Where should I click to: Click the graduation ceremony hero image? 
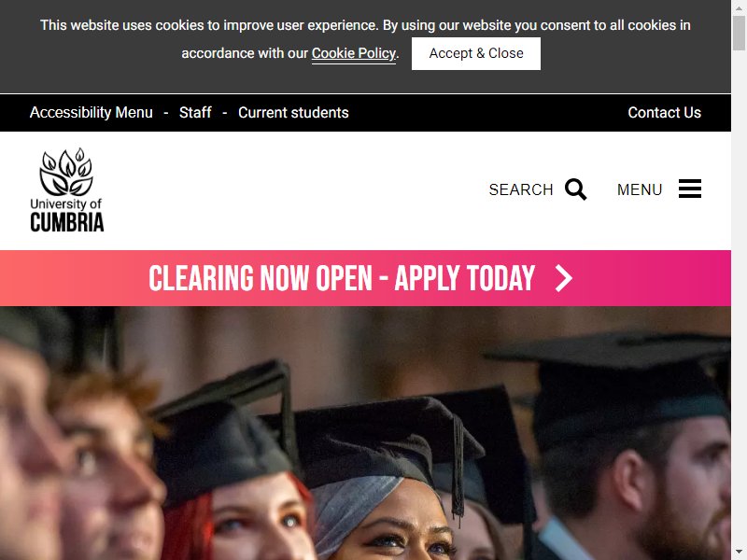[x=365, y=433]
